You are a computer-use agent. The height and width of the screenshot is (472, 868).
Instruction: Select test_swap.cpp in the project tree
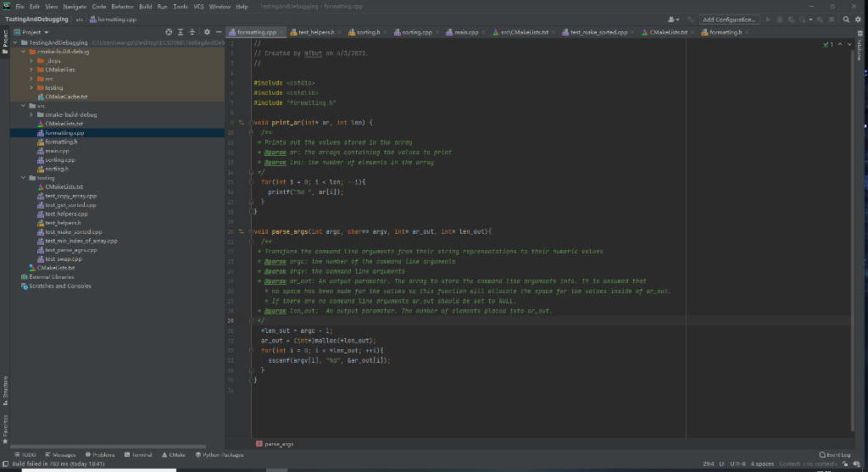tap(63, 259)
